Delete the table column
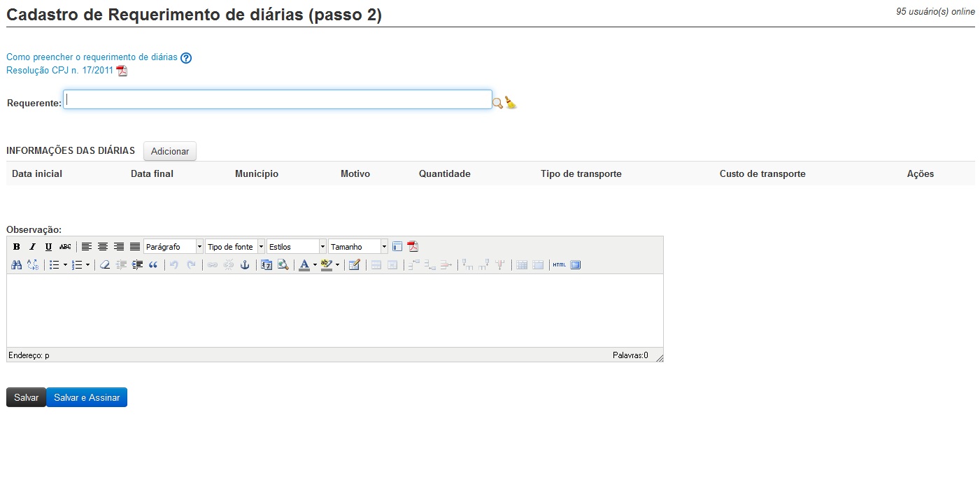The height and width of the screenshot is (477, 980). (x=499, y=265)
